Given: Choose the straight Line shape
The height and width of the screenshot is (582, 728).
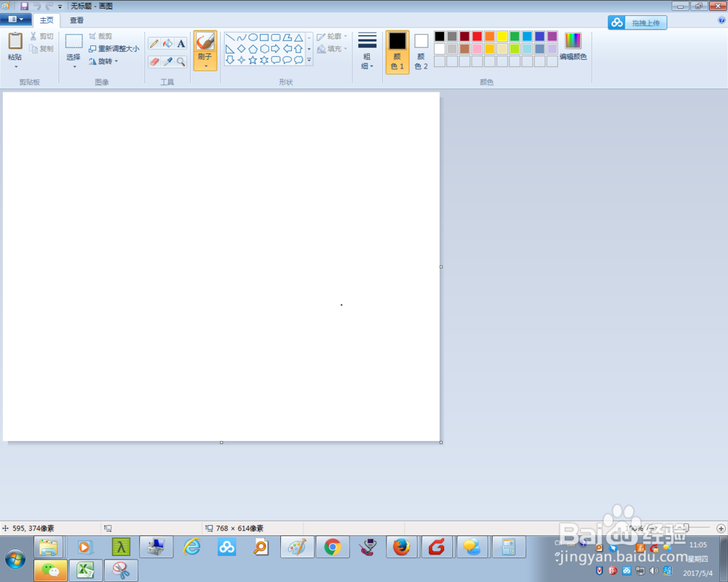Looking at the screenshot, I should [x=230, y=38].
